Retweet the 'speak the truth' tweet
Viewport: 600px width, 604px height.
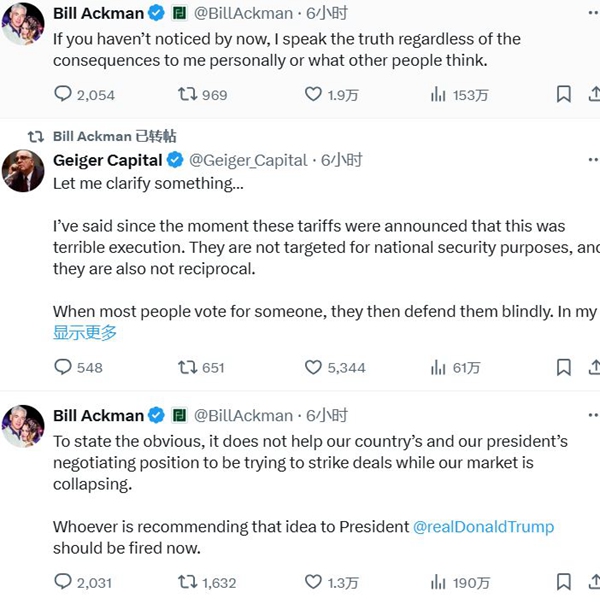click(187, 95)
